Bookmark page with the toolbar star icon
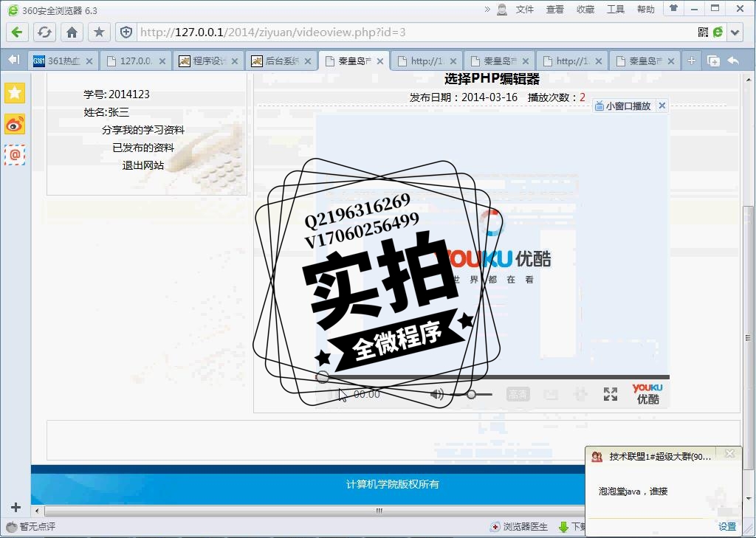The width and height of the screenshot is (756, 538). coord(99,32)
